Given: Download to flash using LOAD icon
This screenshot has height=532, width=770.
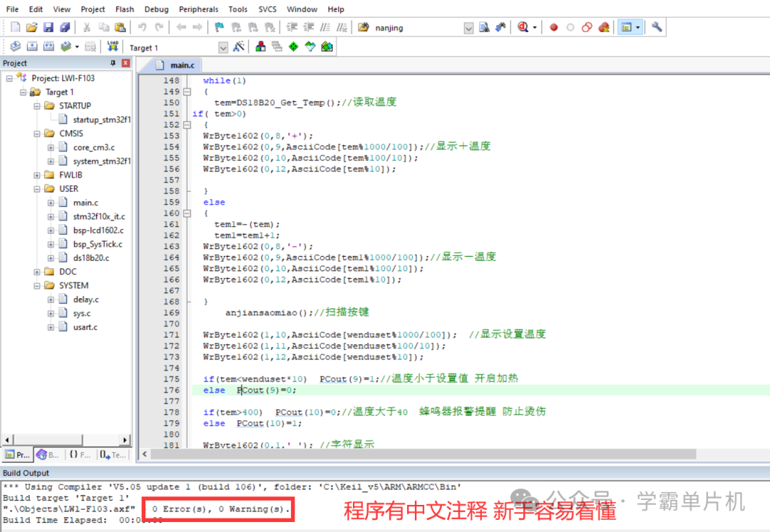Looking at the screenshot, I should pyautogui.click(x=113, y=46).
